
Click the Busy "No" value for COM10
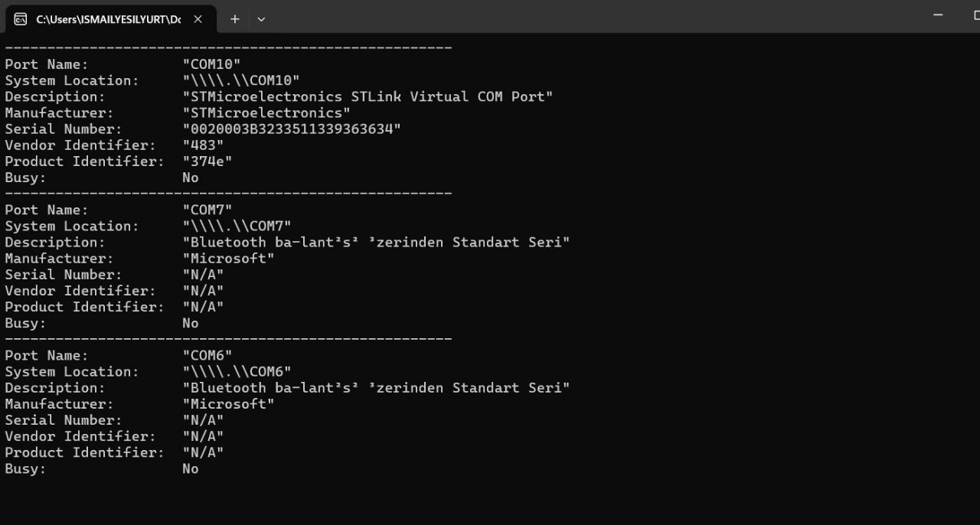(x=191, y=178)
